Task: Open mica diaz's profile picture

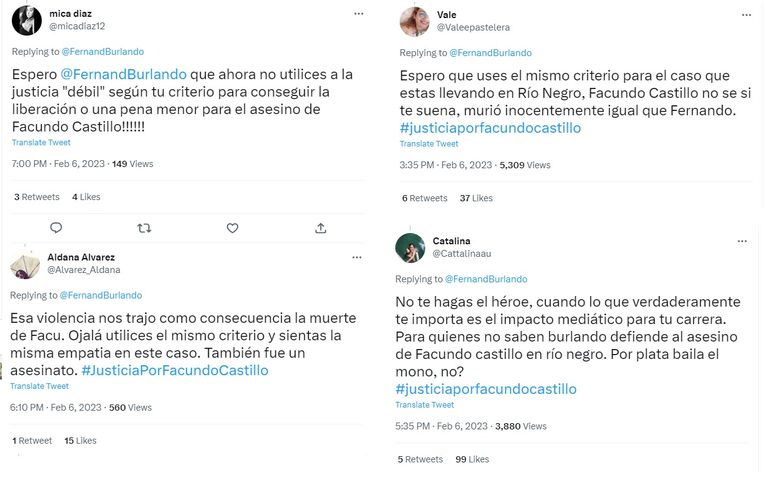Action: [26, 20]
